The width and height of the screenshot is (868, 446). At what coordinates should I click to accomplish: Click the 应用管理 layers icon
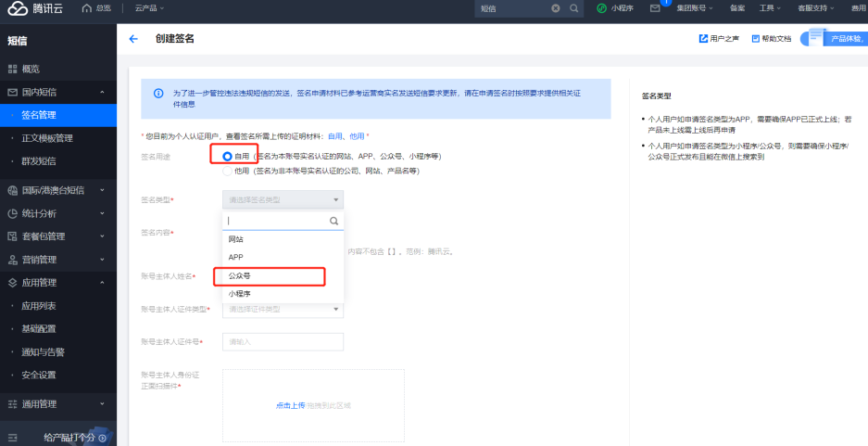(x=12, y=283)
